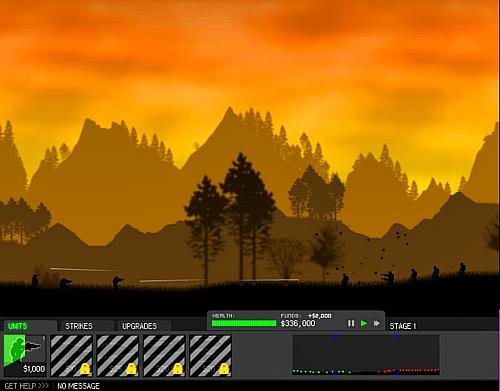Click the Get Help link
Viewport: 500px width, 391px height.
point(26,386)
